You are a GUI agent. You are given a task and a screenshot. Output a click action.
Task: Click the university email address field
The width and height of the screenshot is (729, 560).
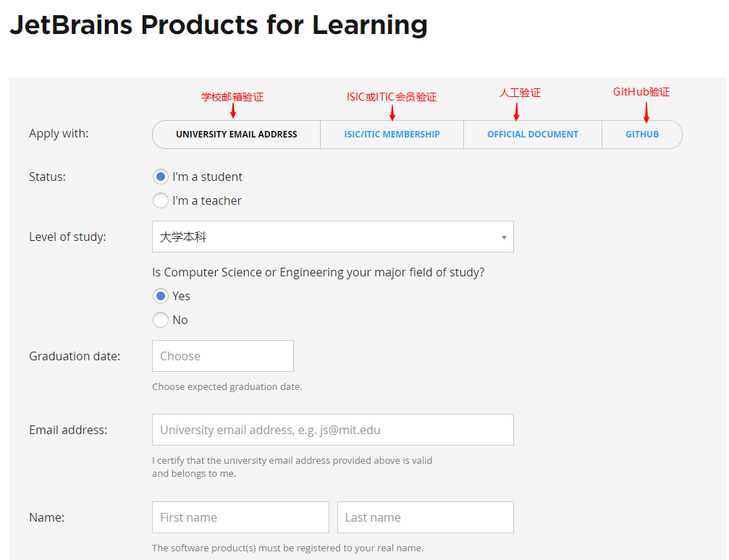click(x=332, y=430)
